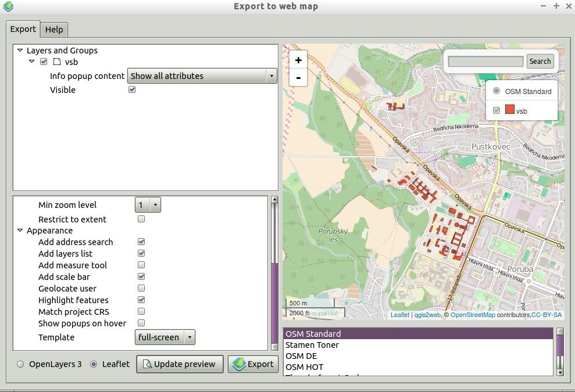Enable Geolocate user
575x392 pixels.
(x=141, y=288)
